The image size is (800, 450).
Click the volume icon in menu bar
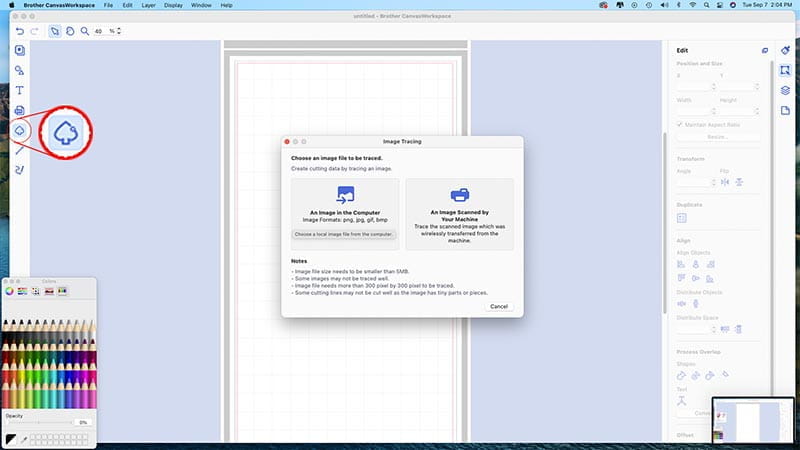664,5
